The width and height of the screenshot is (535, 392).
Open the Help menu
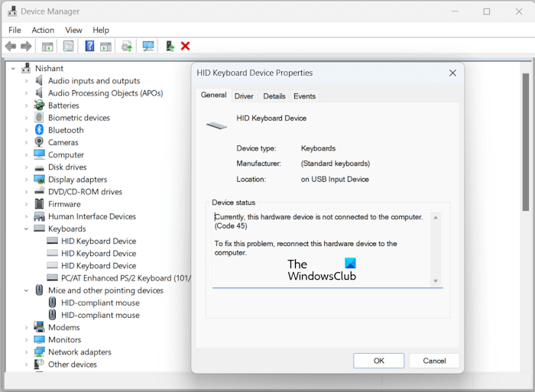(101, 30)
